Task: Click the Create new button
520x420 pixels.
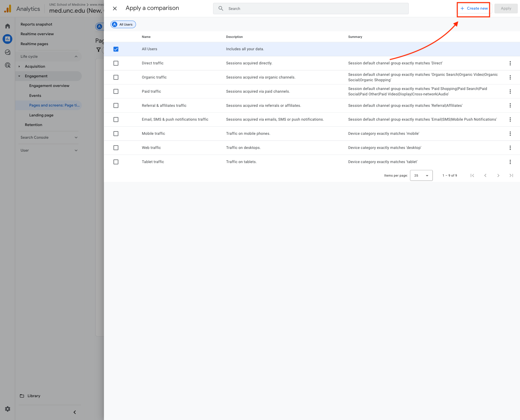Action: [x=474, y=8]
